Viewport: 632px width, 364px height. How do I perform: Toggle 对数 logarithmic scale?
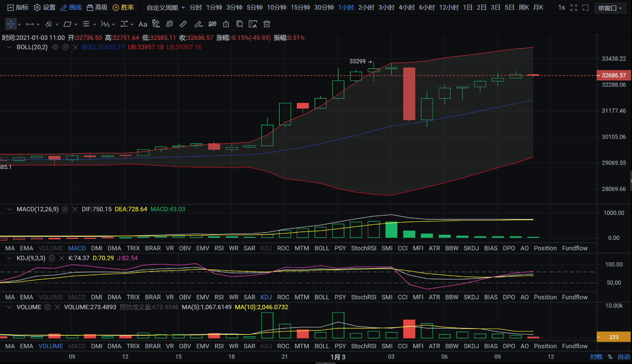596,356
